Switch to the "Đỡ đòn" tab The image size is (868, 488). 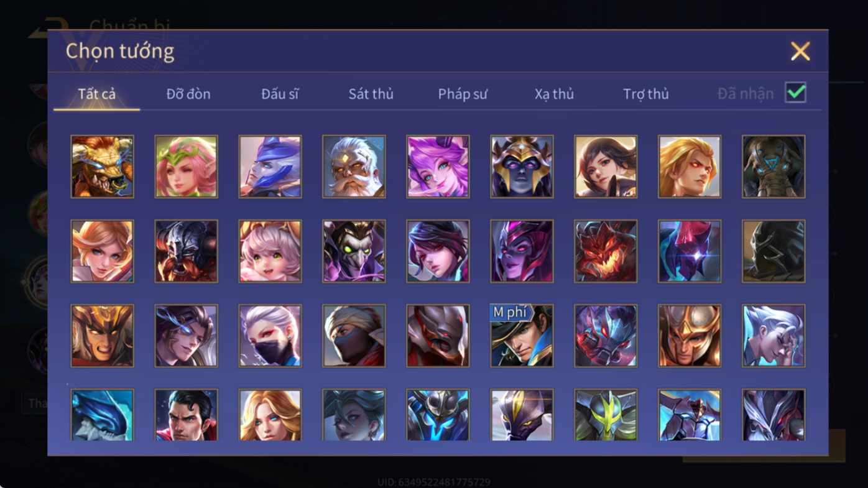coord(188,94)
